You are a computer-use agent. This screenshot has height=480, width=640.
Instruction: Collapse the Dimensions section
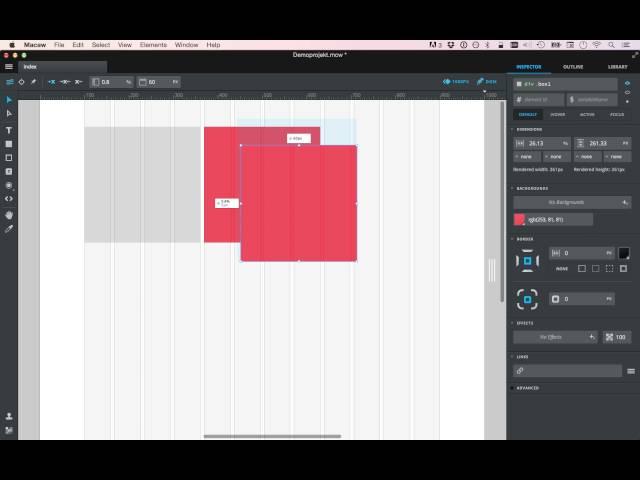(x=527, y=129)
